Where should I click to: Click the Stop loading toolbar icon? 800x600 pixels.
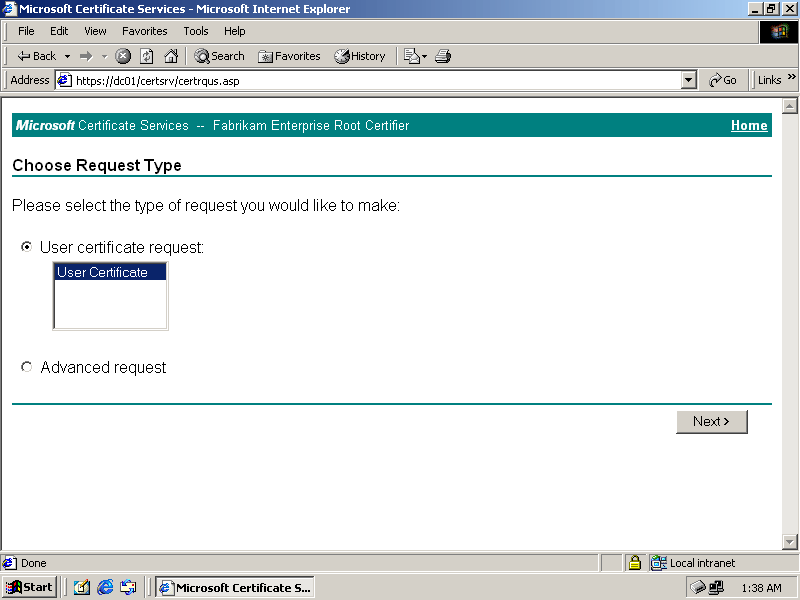pos(123,56)
